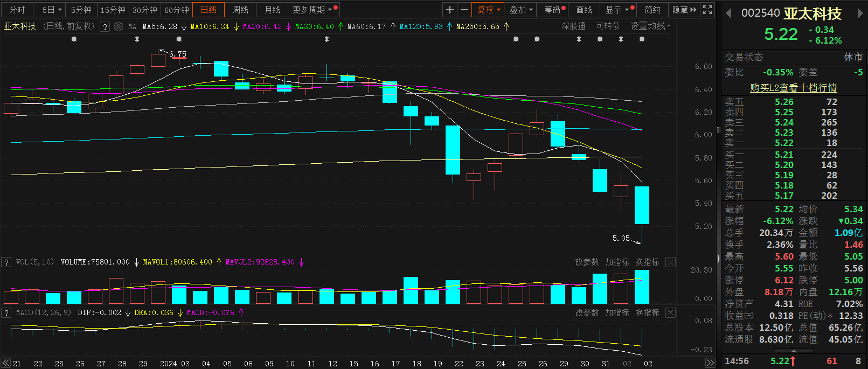Expand the 更多周期 period dropdown
868x369 pixels.
(313, 10)
